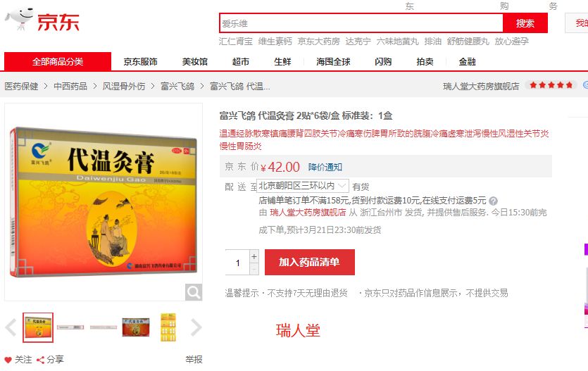Expand the 北京朝阳区三环以内 delivery area dropdown
This screenshot has width=588, height=371.
(x=303, y=186)
